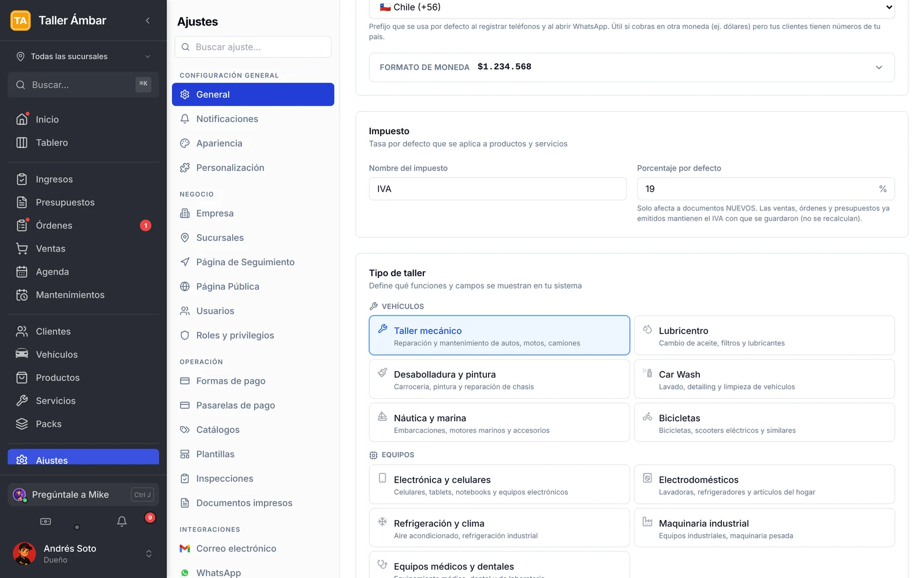Expand Todas las sucursales dropdown
The width and height of the screenshot is (924, 578).
pos(83,57)
